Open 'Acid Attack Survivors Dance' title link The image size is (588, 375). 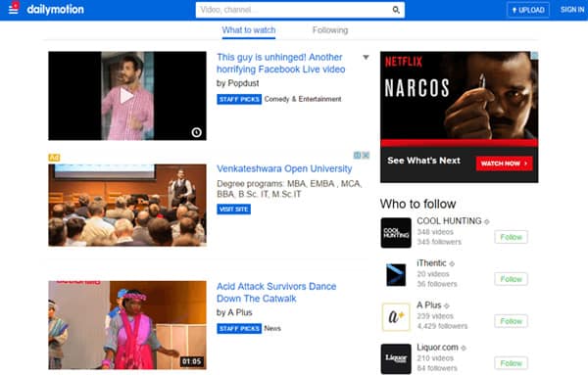[276, 293]
